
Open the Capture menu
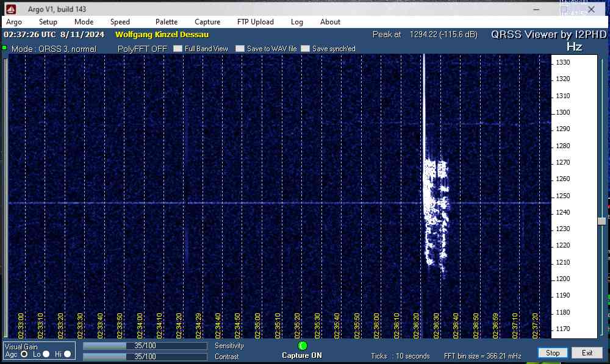[x=207, y=22]
